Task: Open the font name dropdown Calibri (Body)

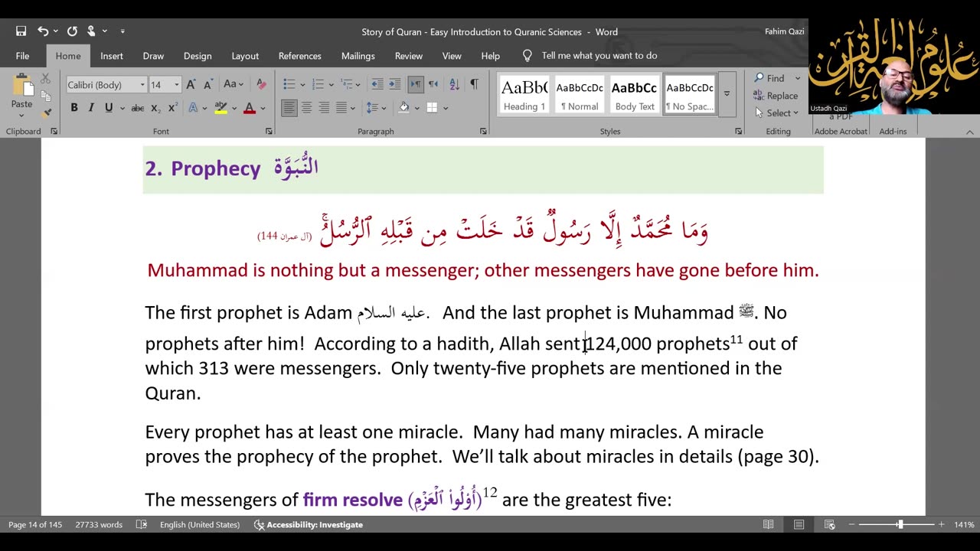Action: [142, 85]
